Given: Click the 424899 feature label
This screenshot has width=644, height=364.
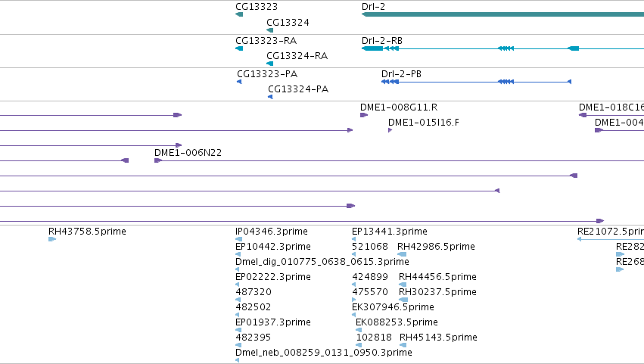Looking at the screenshot, I should (369, 277).
